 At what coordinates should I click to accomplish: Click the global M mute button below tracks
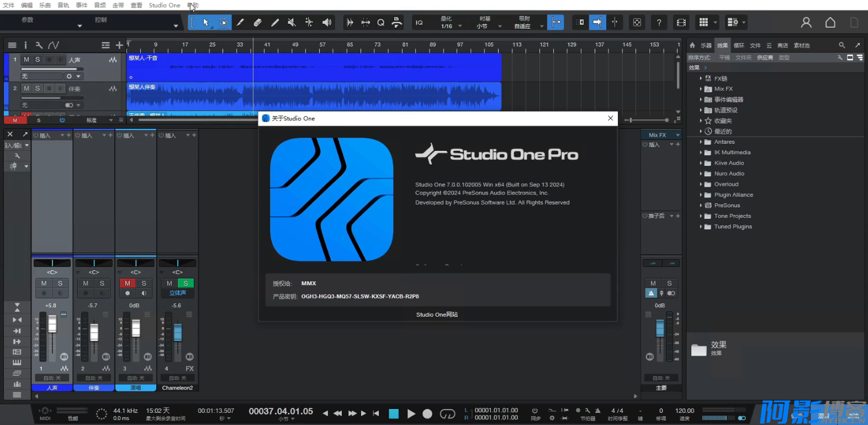tap(15, 120)
